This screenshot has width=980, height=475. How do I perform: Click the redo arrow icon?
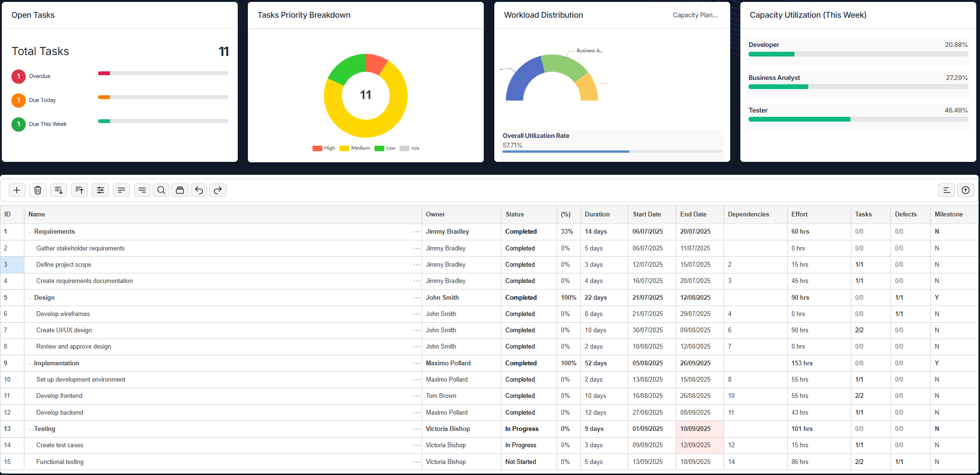click(218, 190)
